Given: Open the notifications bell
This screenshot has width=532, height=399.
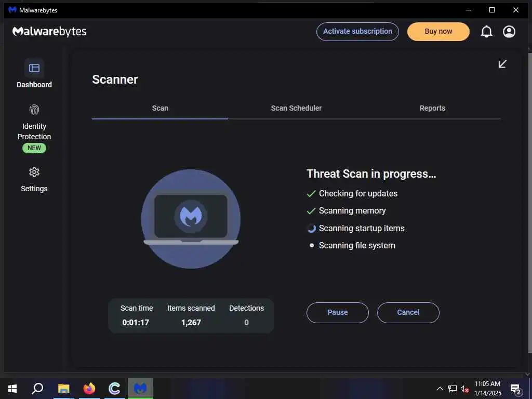Looking at the screenshot, I should 486,32.
